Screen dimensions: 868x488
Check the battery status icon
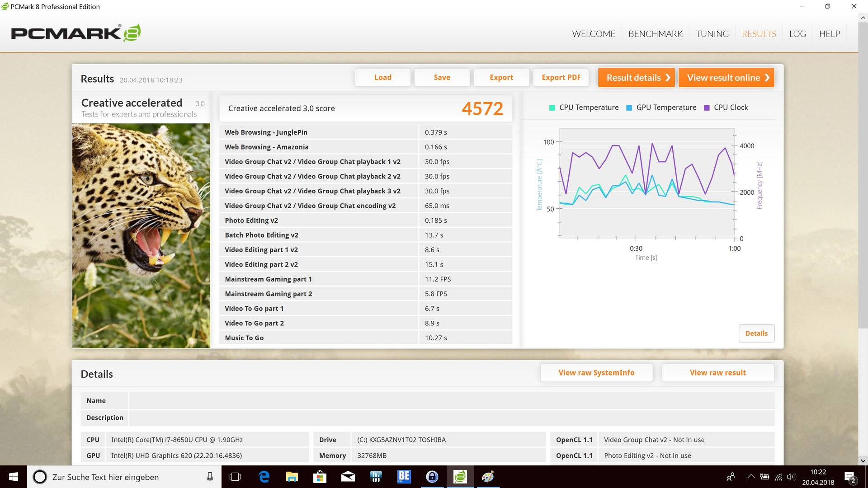tap(764, 477)
